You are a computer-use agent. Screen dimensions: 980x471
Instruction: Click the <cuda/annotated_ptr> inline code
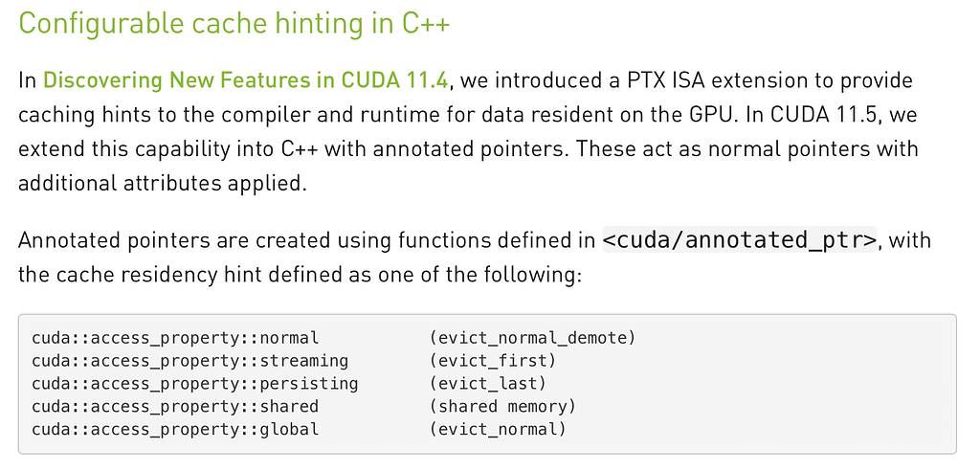tap(740, 240)
